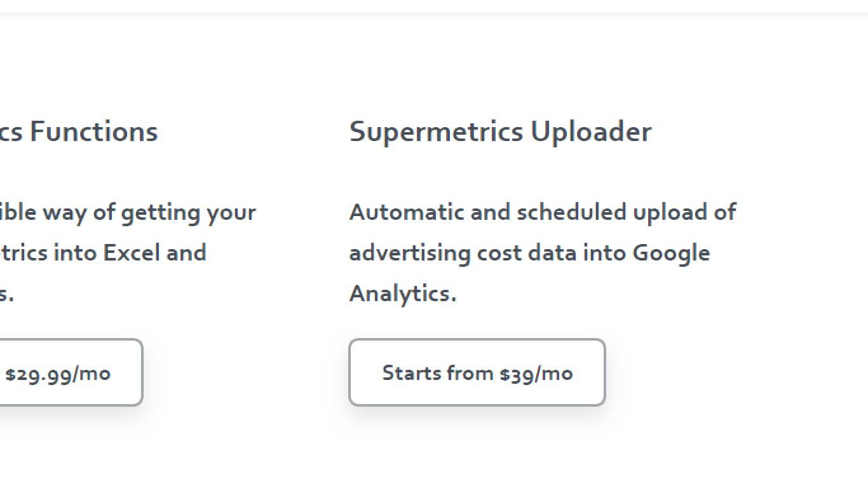Click the word Google in Uploader description

pyautogui.click(x=671, y=253)
